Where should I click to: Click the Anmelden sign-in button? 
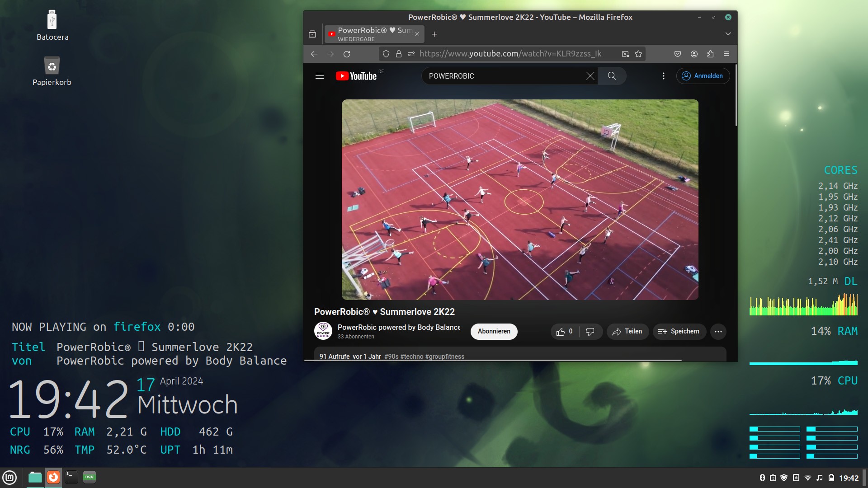click(x=703, y=76)
